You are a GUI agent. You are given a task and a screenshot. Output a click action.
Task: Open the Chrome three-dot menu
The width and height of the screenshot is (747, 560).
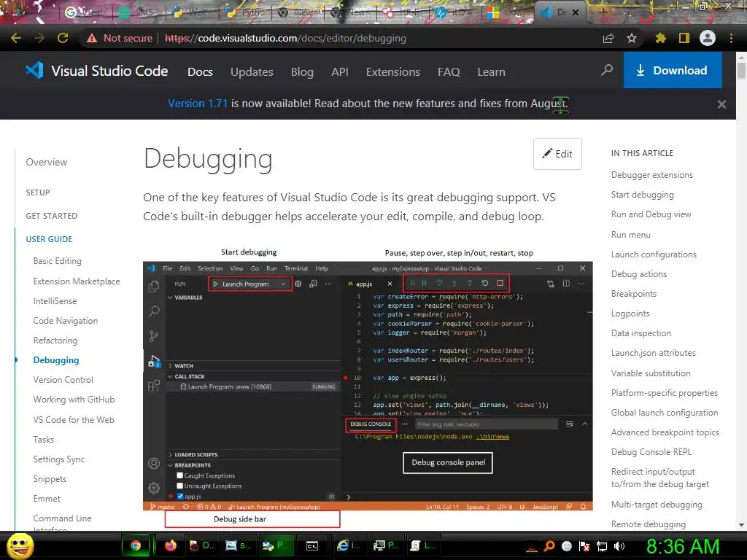[731, 38]
